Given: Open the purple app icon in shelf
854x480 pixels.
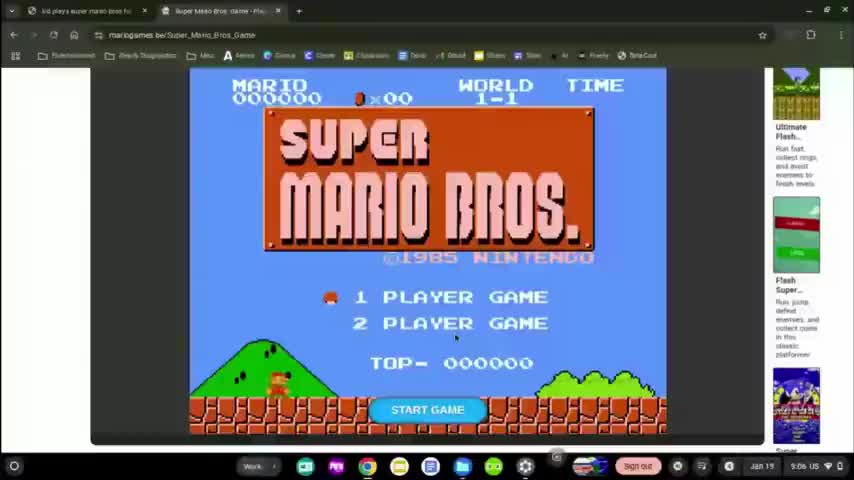Looking at the screenshot, I should [x=337, y=466].
